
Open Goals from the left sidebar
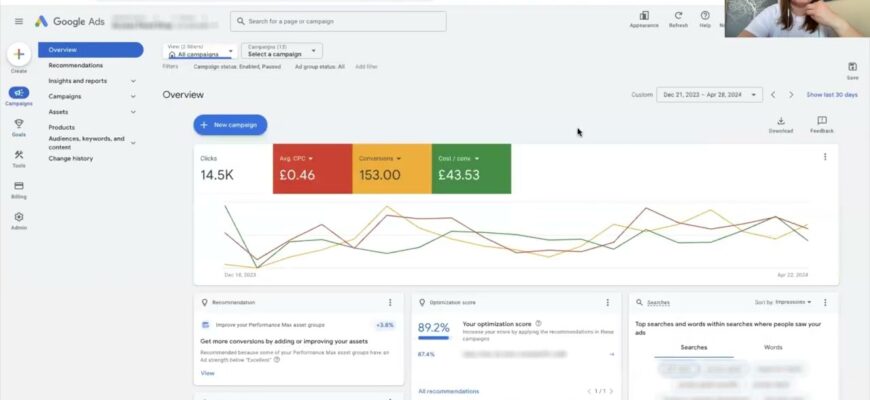[19, 124]
